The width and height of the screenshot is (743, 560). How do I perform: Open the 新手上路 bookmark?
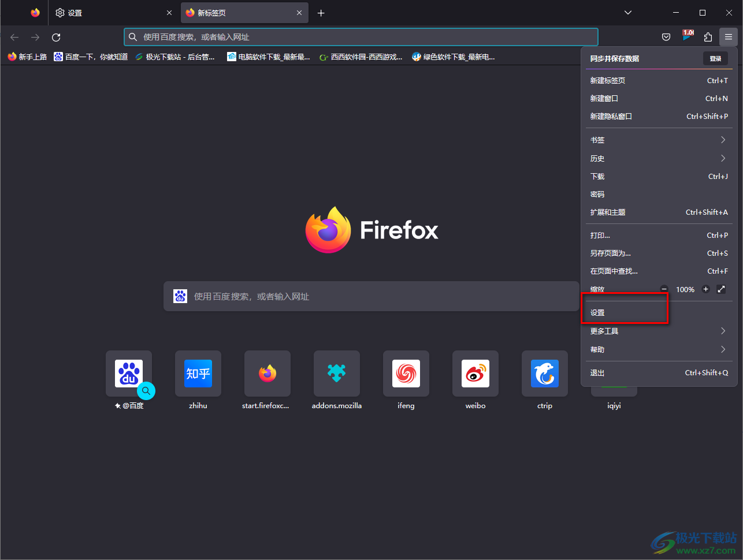[27, 57]
